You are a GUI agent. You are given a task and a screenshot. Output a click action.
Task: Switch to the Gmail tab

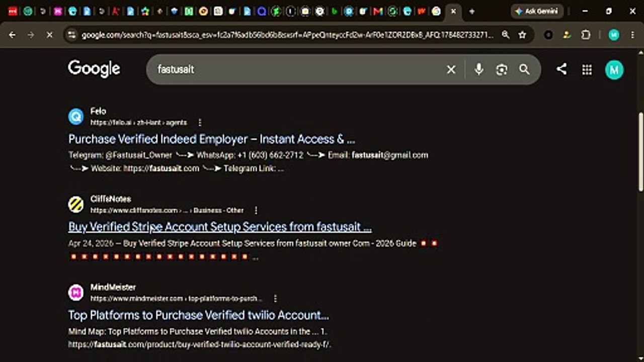[x=378, y=11]
